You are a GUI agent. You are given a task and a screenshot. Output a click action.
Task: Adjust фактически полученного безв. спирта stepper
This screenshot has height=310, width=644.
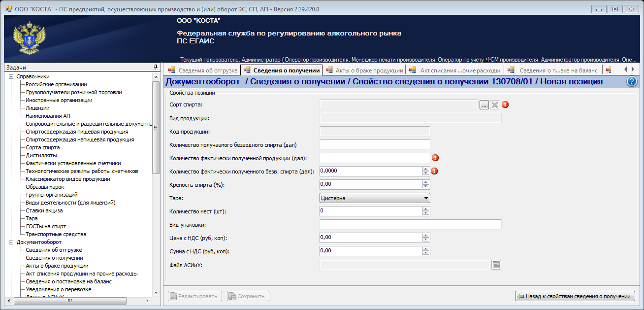[426, 171]
